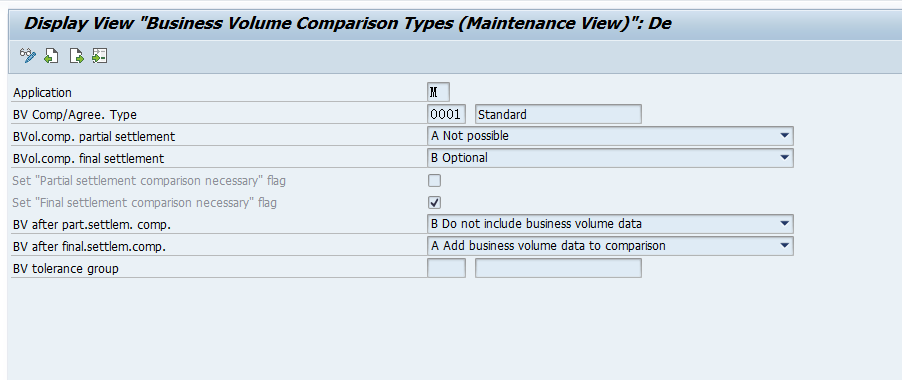Open BVol.comp. partial settlement dropdown

(610, 136)
